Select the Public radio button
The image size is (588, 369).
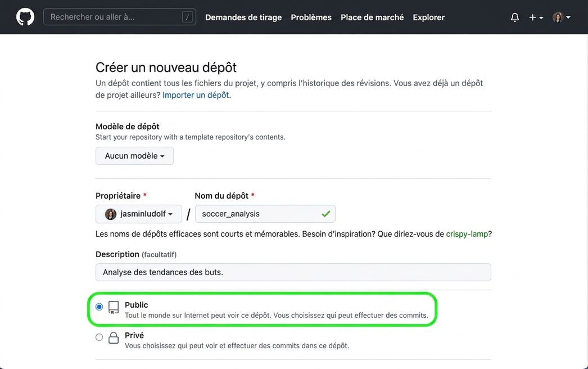(x=99, y=307)
